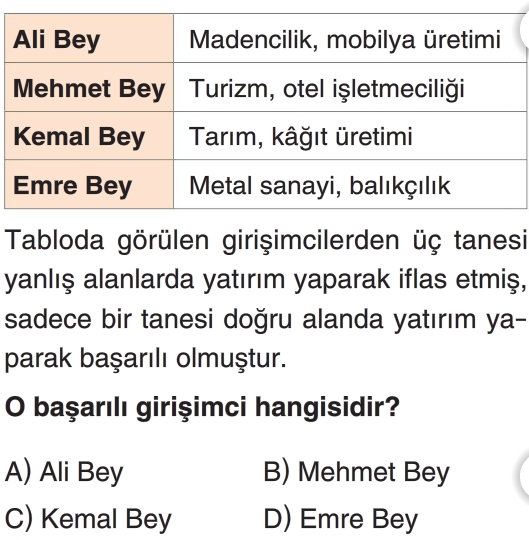
Task: Click the word 'girişimcilerden' in the paragraph
Action: click(x=311, y=242)
